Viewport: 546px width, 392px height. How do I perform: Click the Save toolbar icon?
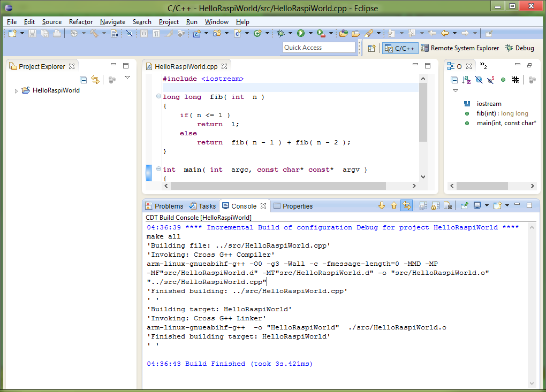(x=32, y=33)
